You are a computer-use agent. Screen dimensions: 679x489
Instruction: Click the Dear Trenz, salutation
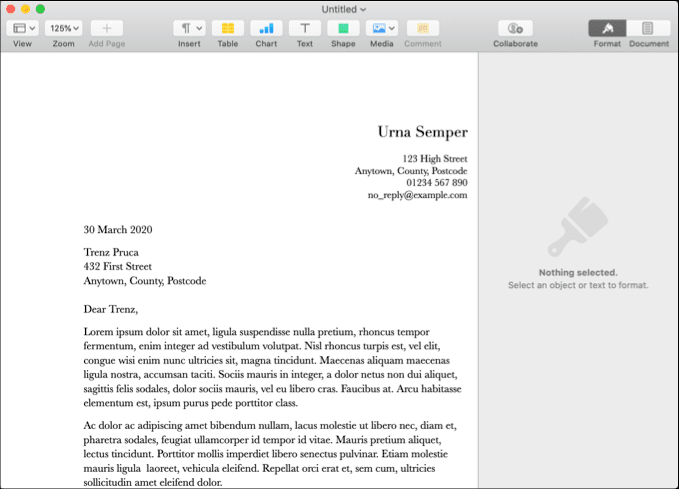(110, 309)
